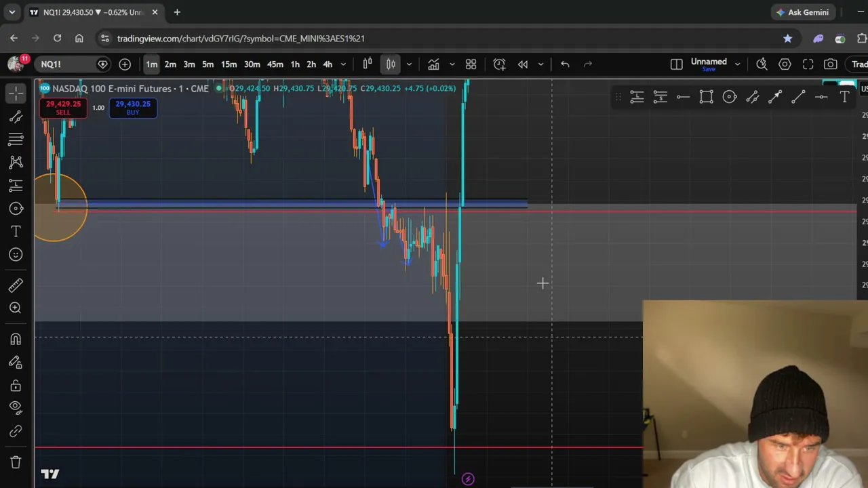Switch chart to 4h interval
This screenshot has height=488, width=868.
[x=328, y=64]
